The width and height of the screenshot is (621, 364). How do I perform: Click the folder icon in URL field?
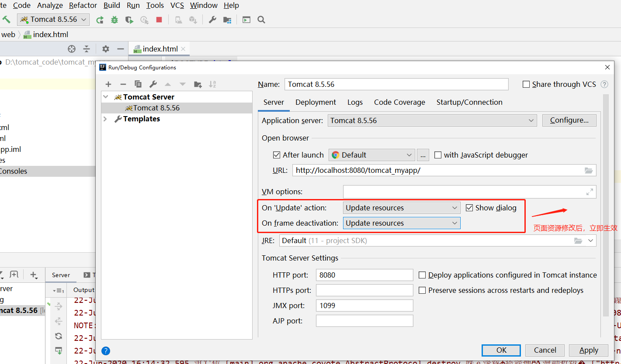pos(588,170)
